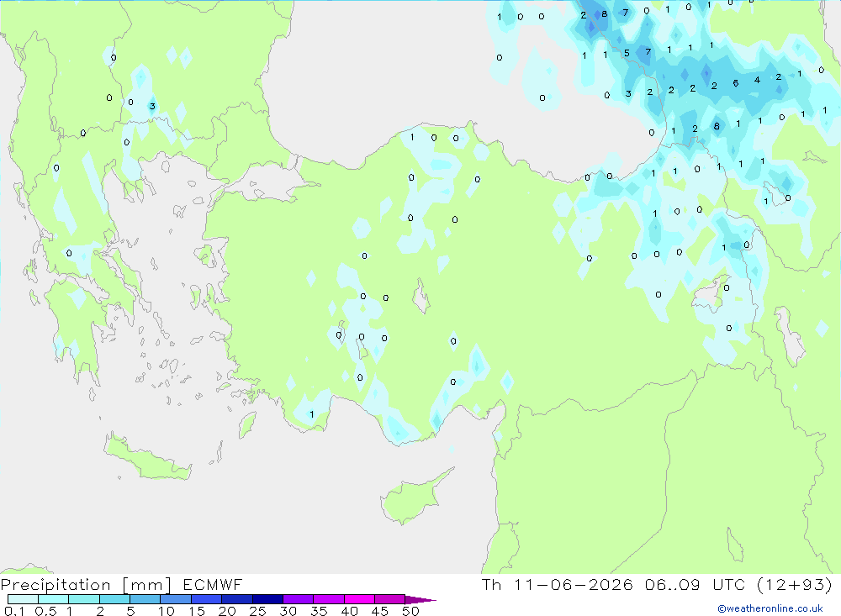Click the island of Cyprus on the map
The image size is (841, 616).
(x=413, y=497)
